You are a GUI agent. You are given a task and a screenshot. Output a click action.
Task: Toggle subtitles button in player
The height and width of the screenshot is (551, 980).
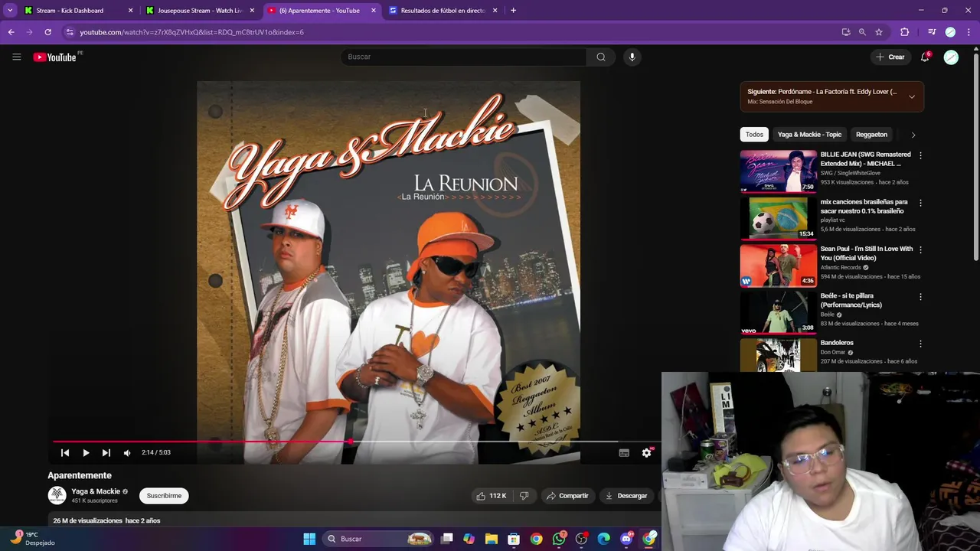pos(624,453)
